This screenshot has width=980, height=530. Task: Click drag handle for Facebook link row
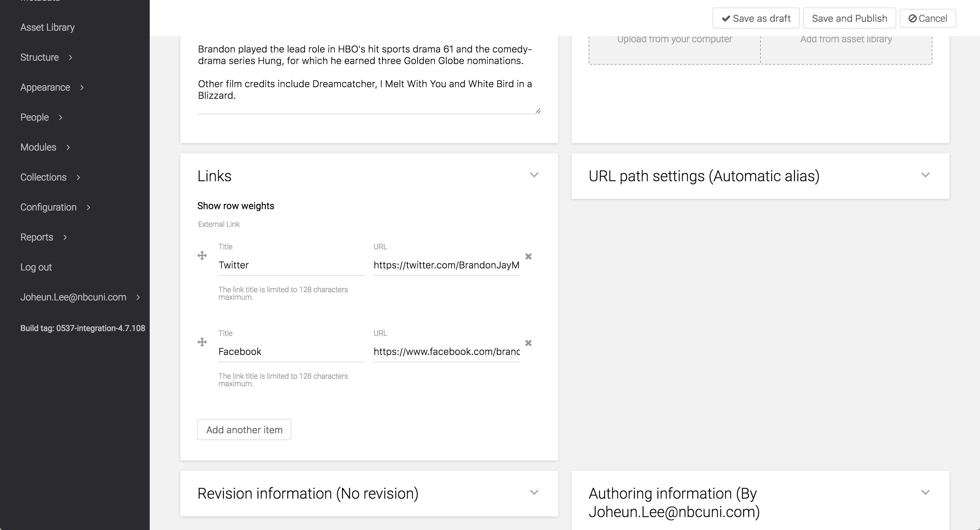click(x=202, y=342)
